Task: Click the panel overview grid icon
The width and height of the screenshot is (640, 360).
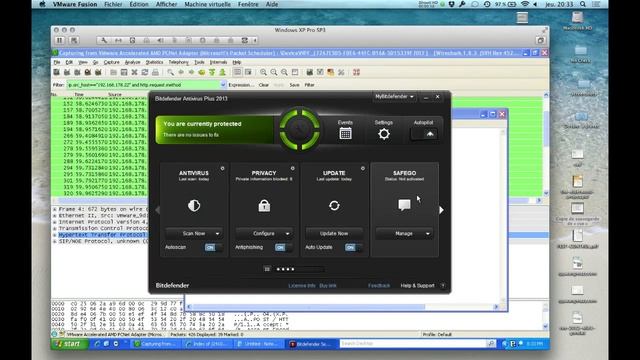Action: tap(267, 269)
